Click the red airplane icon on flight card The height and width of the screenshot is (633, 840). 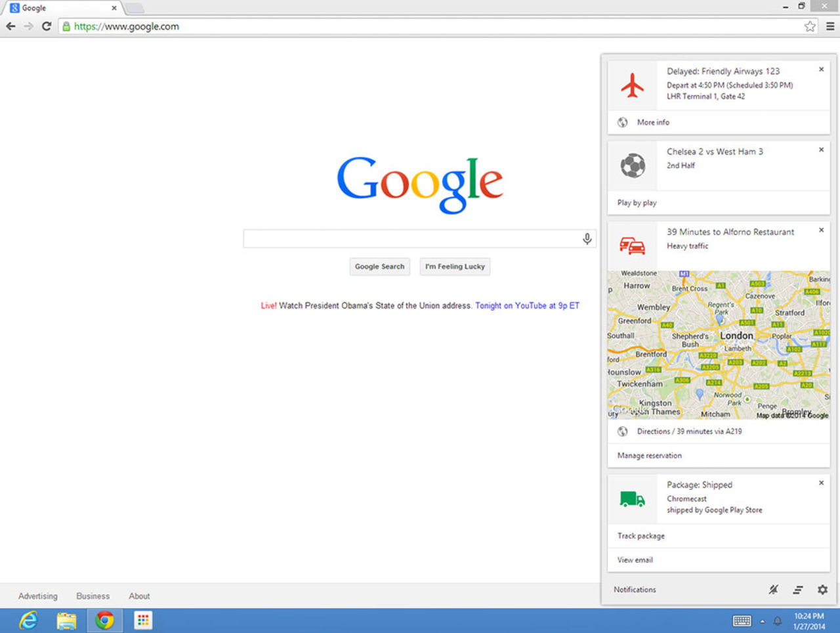(632, 85)
